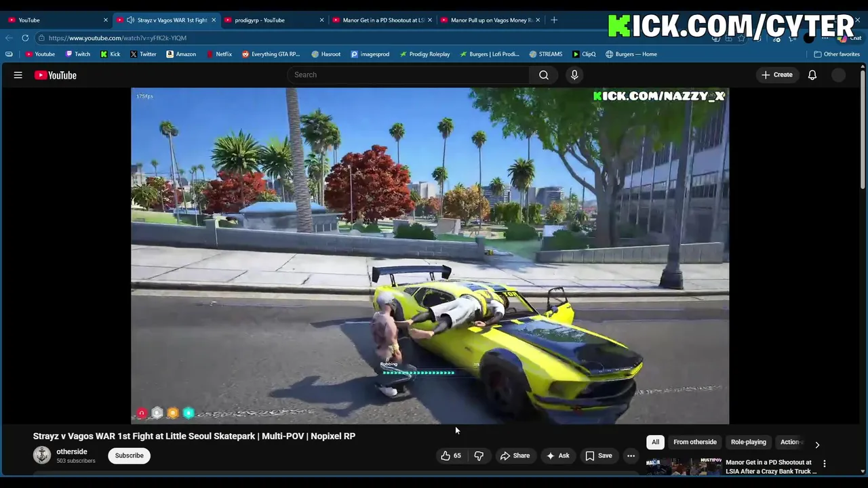Open the Twitch bookmark
The image size is (868, 488).
pos(77,54)
